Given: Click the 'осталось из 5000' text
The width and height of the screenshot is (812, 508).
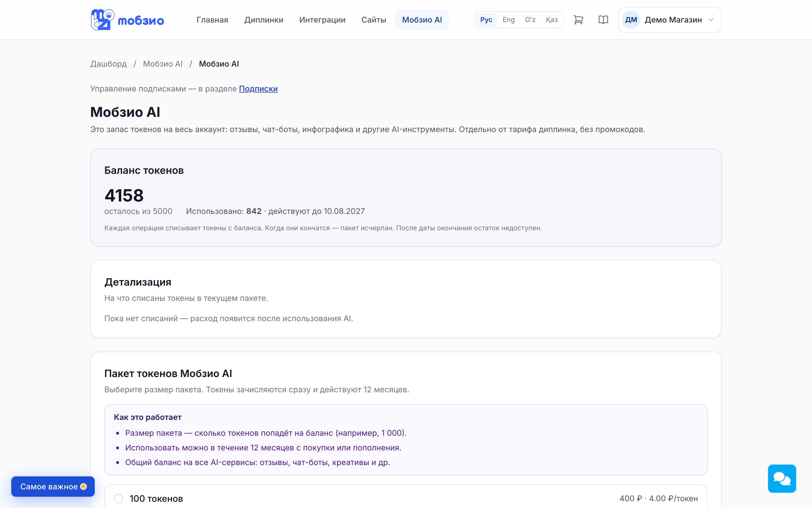Looking at the screenshot, I should pos(138,211).
